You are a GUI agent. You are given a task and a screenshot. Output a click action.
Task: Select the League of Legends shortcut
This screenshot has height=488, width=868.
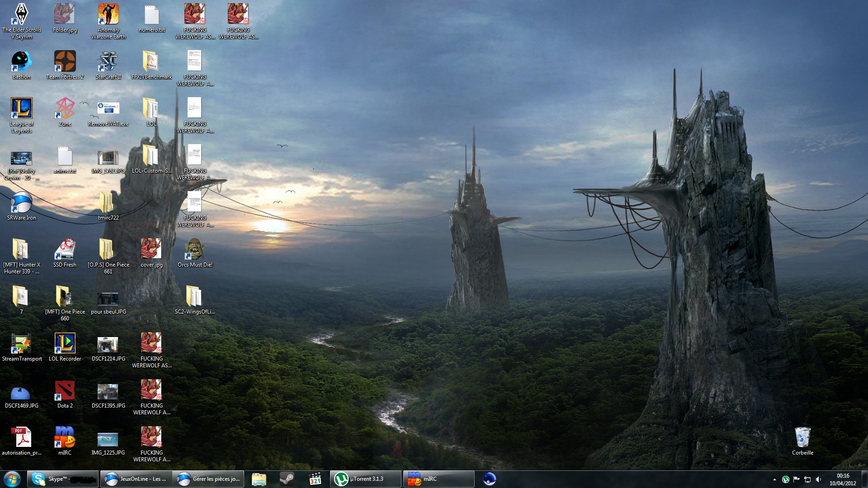pyautogui.click(x=21, y=115)
